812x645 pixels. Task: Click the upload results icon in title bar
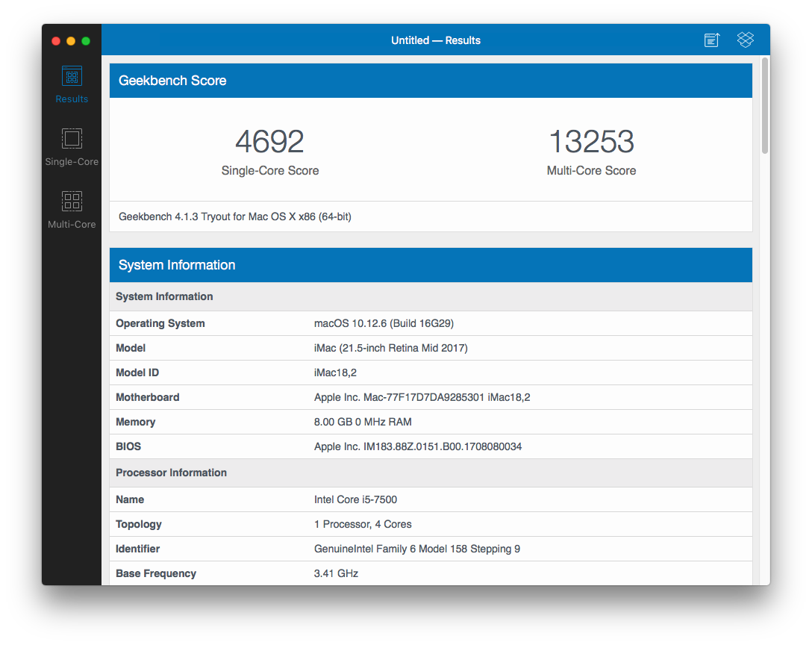(x=712, y=40)
